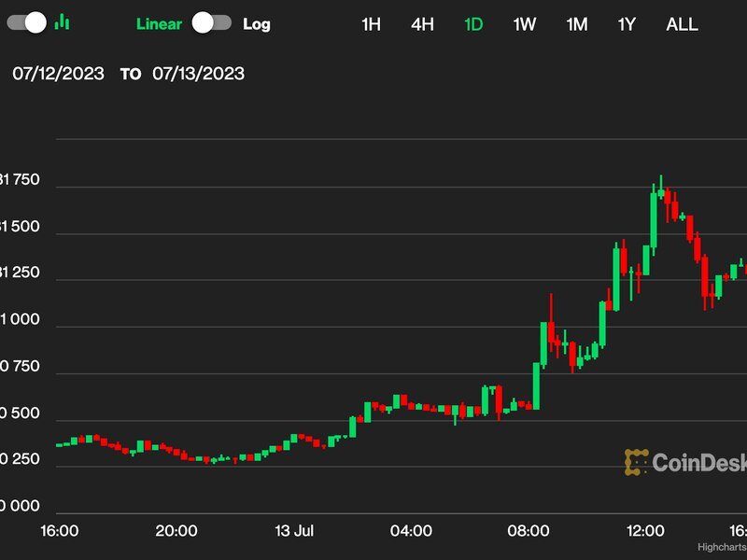This screenshot has height=560, width=747.
Task: Switch to the 1H timeframe
Action: [371, 24]
